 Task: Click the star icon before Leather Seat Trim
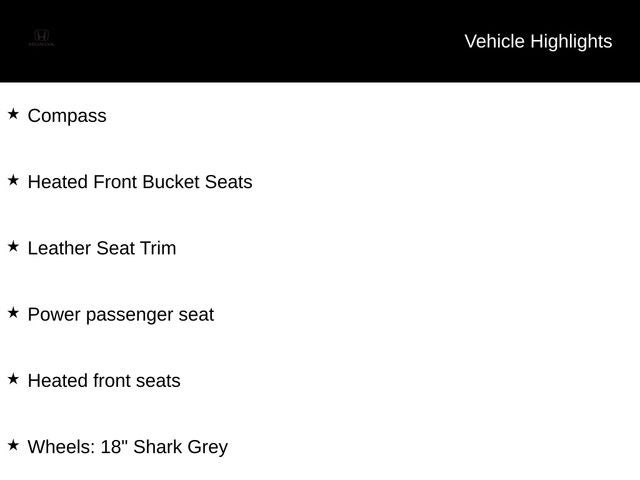coord(13,247)
